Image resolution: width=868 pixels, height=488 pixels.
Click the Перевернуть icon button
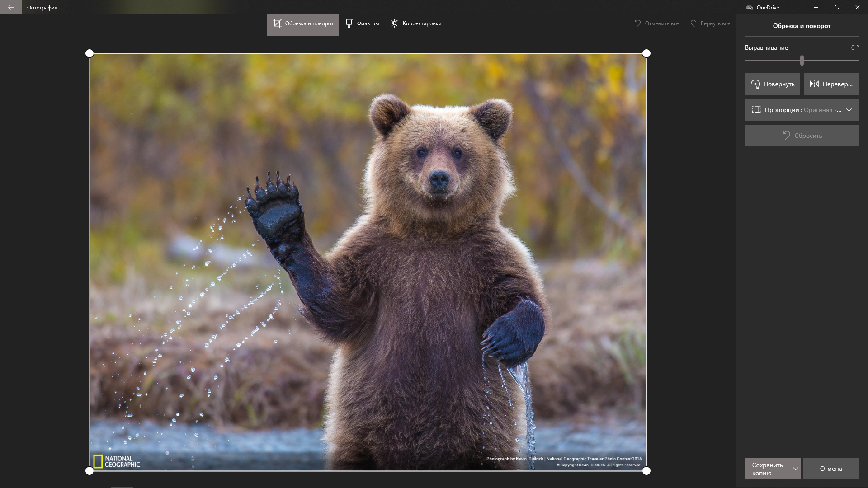pyautogui.click(x=830, y=84)
